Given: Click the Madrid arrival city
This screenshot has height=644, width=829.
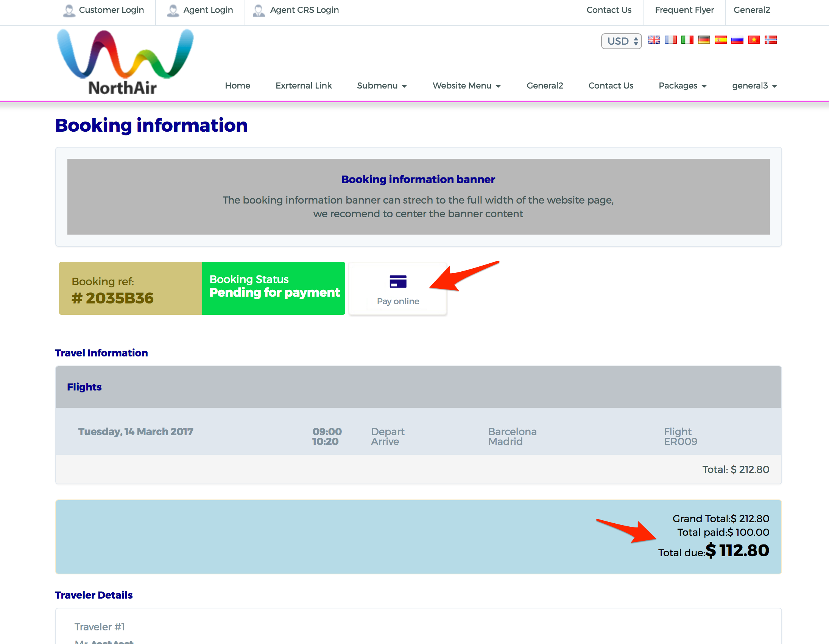Looking at the screenshot, I should (x=505, y=442).
